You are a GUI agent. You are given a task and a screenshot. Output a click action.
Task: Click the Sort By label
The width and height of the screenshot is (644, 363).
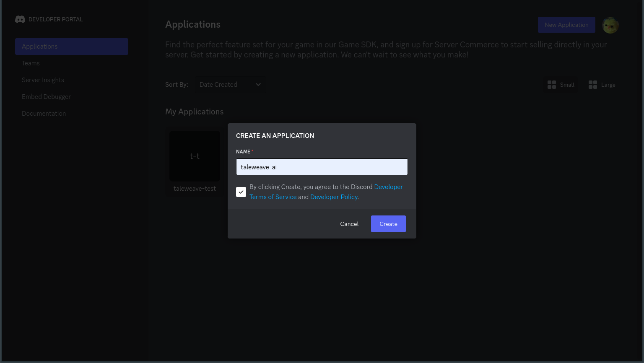[x=177, y=85]
